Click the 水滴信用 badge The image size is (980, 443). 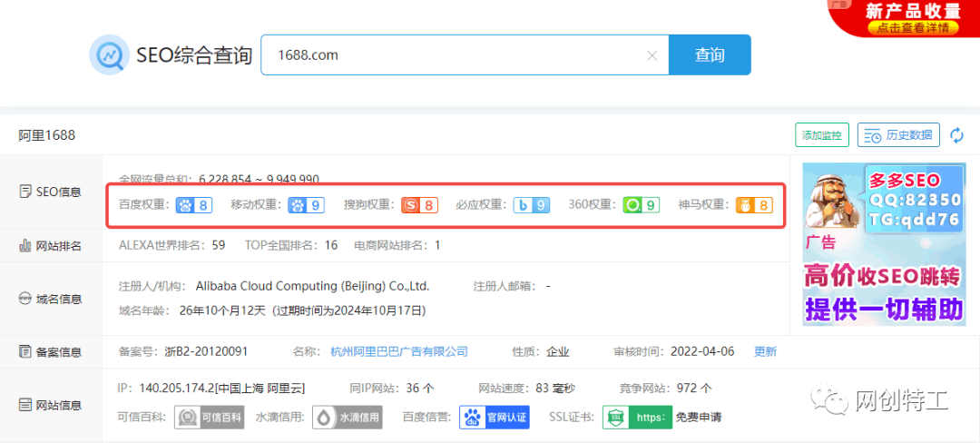(x=347, y=417)
